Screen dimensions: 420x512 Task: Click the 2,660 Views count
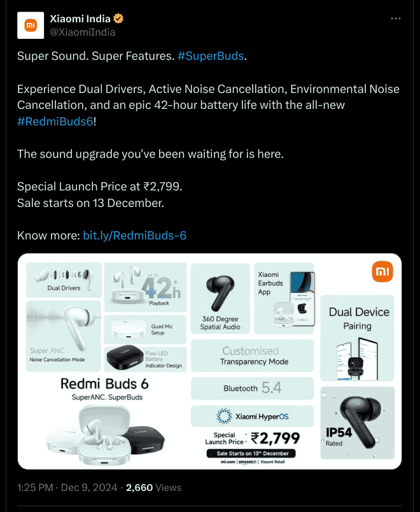153,488
